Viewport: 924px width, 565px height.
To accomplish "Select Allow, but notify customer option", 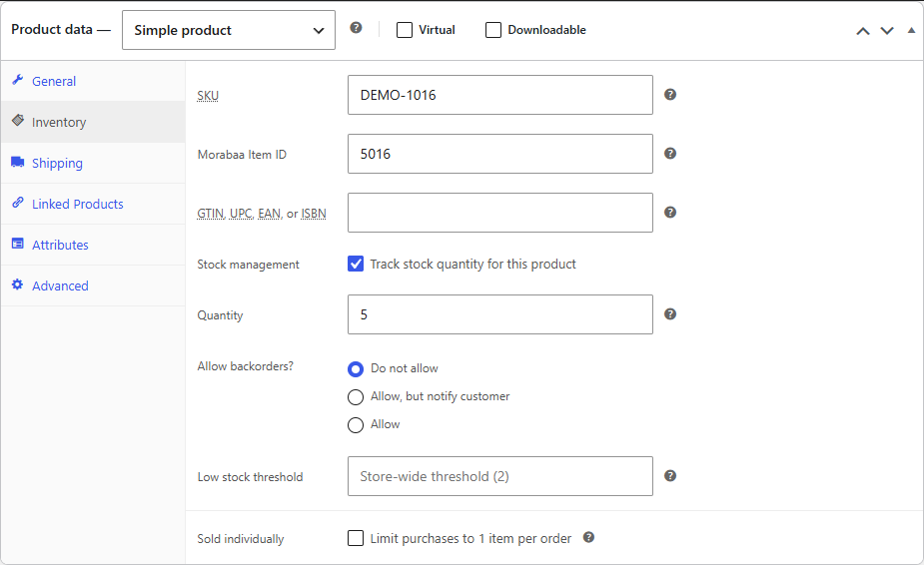I will (x=356, y=397).
